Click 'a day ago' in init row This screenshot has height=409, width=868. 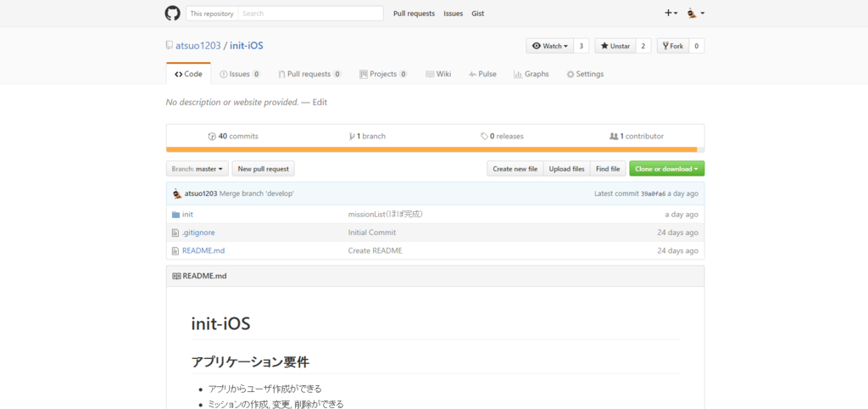(682, 215)
